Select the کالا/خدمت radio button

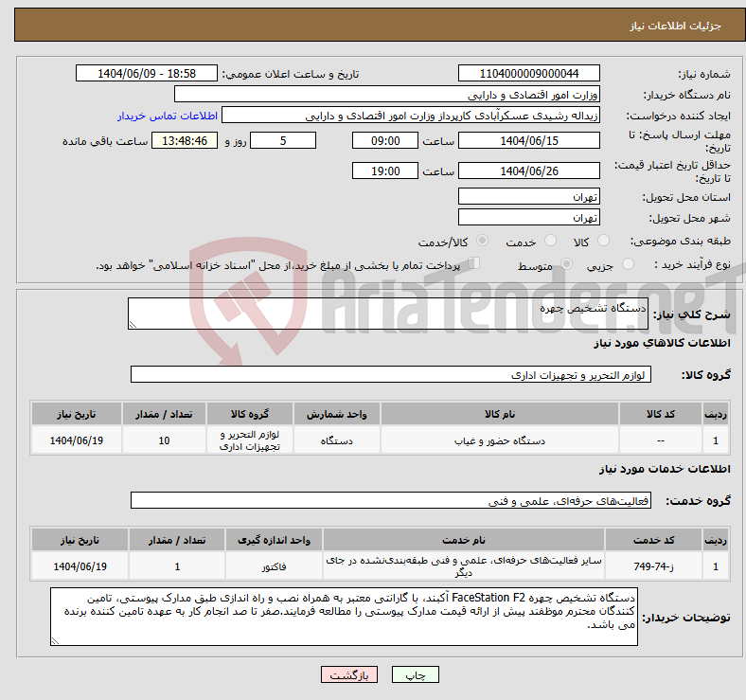[x=483, y=241]
